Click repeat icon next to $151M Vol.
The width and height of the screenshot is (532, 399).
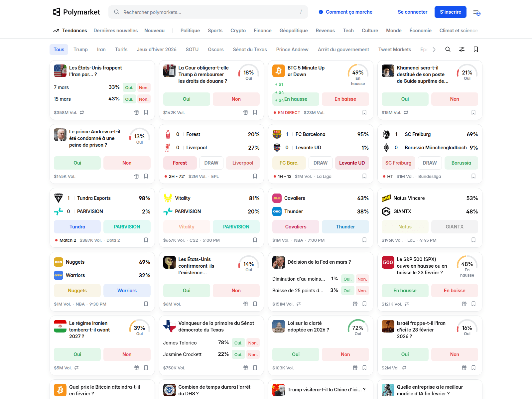299,304
